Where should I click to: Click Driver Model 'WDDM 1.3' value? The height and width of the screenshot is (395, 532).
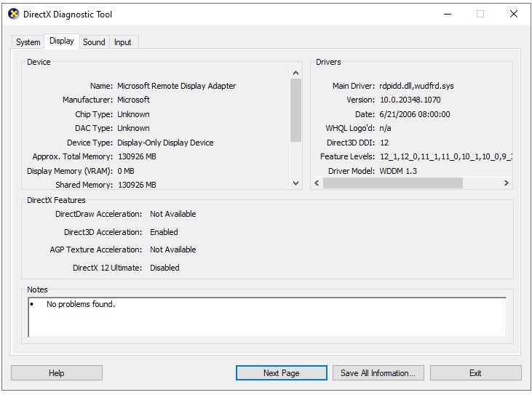pyautogui.click(x=398, y=171)
